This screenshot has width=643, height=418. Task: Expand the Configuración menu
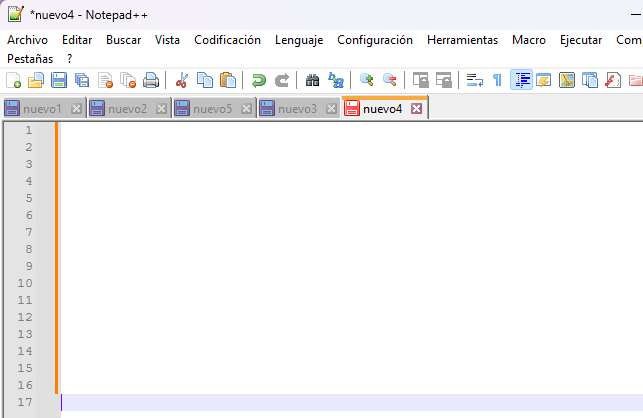(374, 40)
